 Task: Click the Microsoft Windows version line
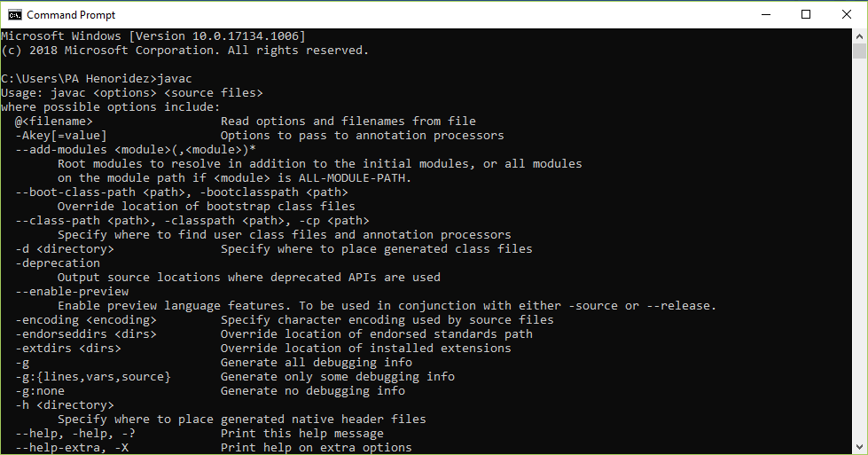153,35
